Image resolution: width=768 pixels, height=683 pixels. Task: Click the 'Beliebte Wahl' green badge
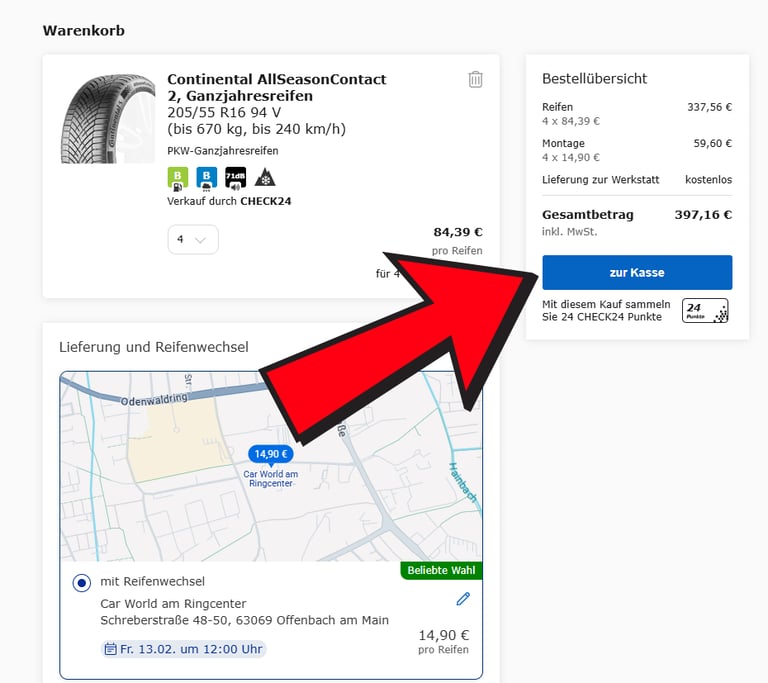pyautogui.click(x=441, y=570)
